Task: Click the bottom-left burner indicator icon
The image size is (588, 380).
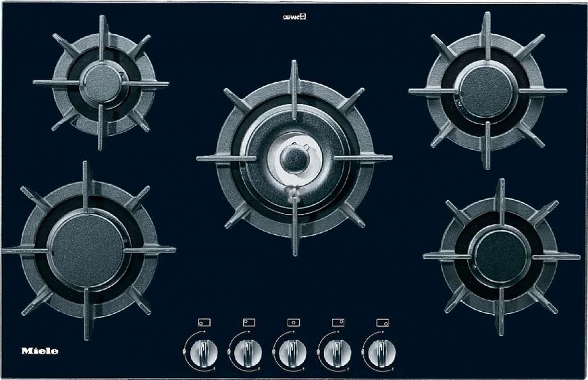Action: [203, 323]
